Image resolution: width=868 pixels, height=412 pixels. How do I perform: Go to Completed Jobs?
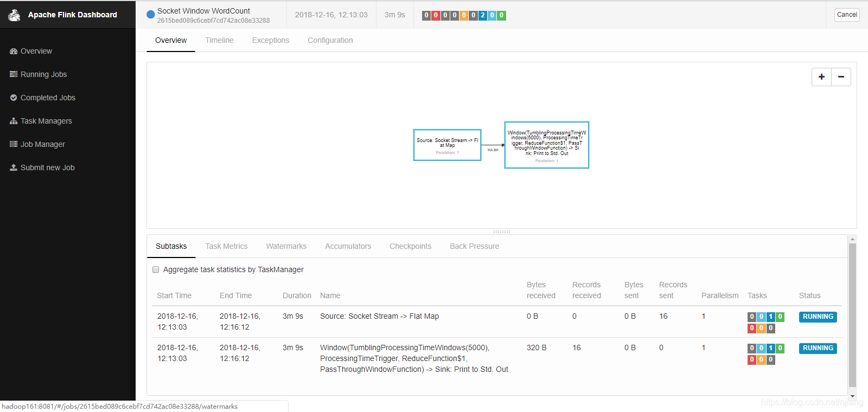pos(48,98)
